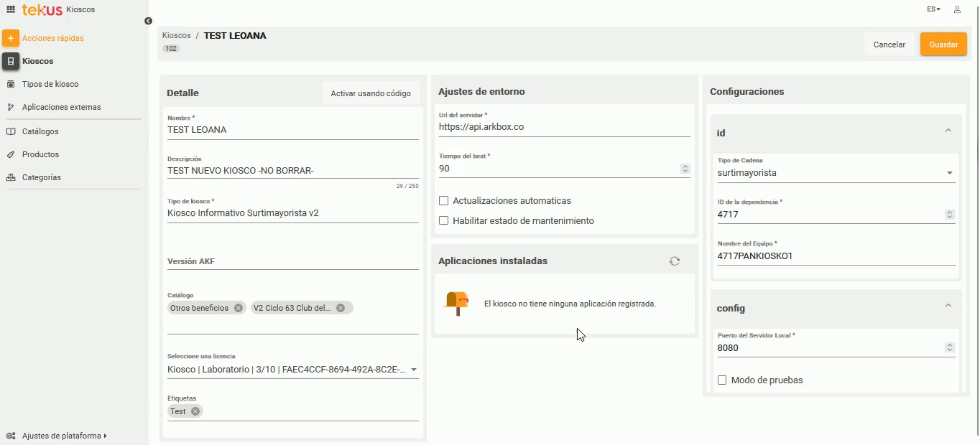This screenshot has width=980, height=445.
Task: Refresh the Aplicaciones instaladas list
Action: [674, 261]
